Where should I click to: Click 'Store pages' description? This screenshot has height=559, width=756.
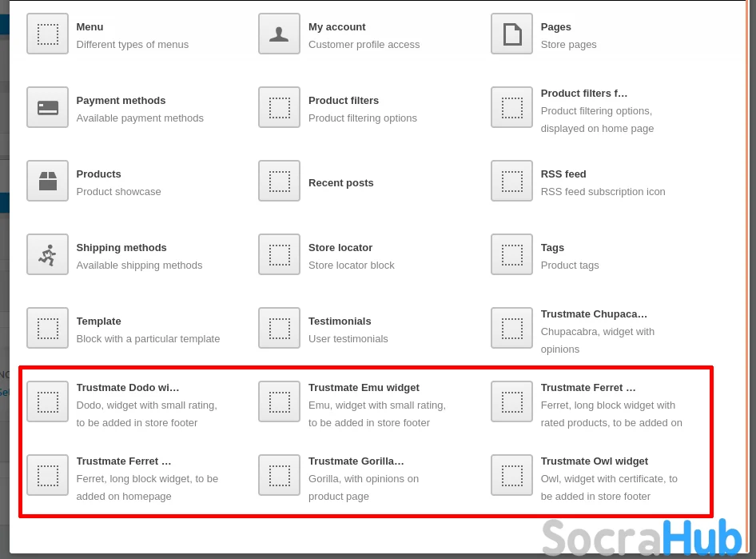[568, 44]
